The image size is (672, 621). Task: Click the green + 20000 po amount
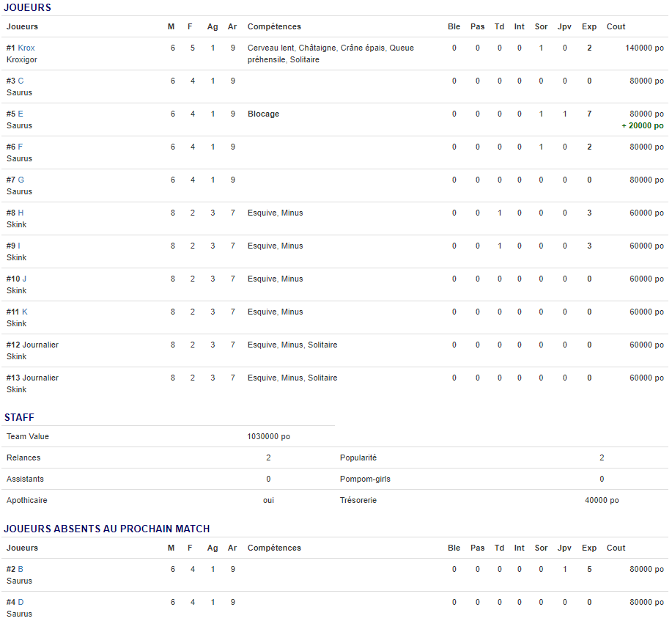pyautogui.click(x=643, y=125)
